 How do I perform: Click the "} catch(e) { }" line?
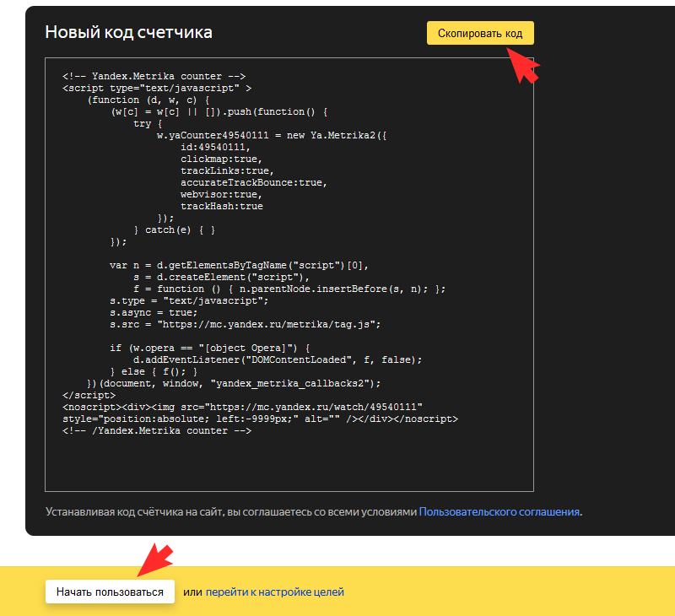coord(175,230)
